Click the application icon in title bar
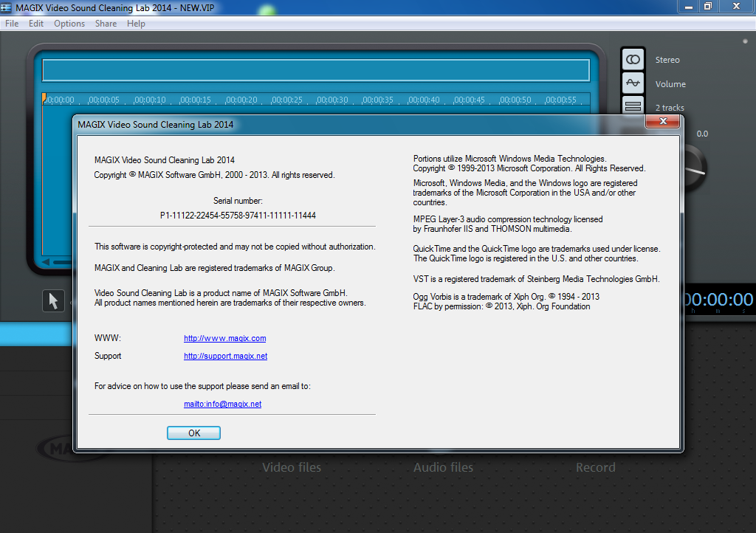This screenshot has width=756, height=533. tap(6, 7)
